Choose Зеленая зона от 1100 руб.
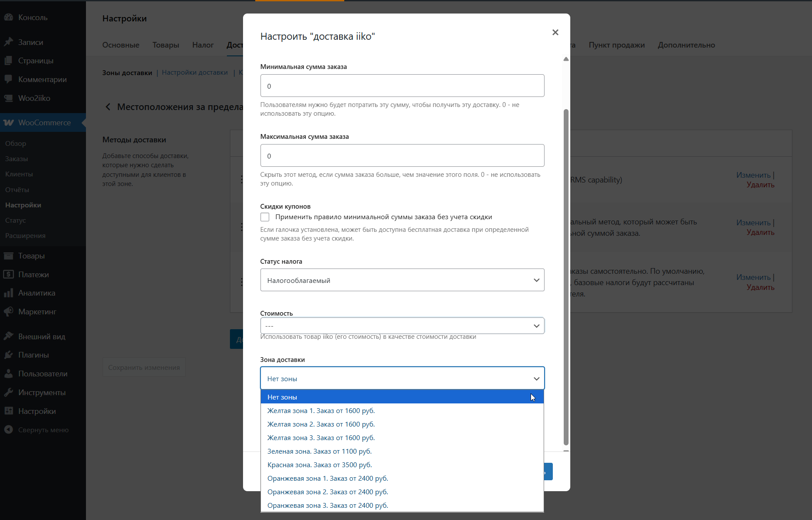The width and height of the screenshot is (812, 520). click(402, 451)
